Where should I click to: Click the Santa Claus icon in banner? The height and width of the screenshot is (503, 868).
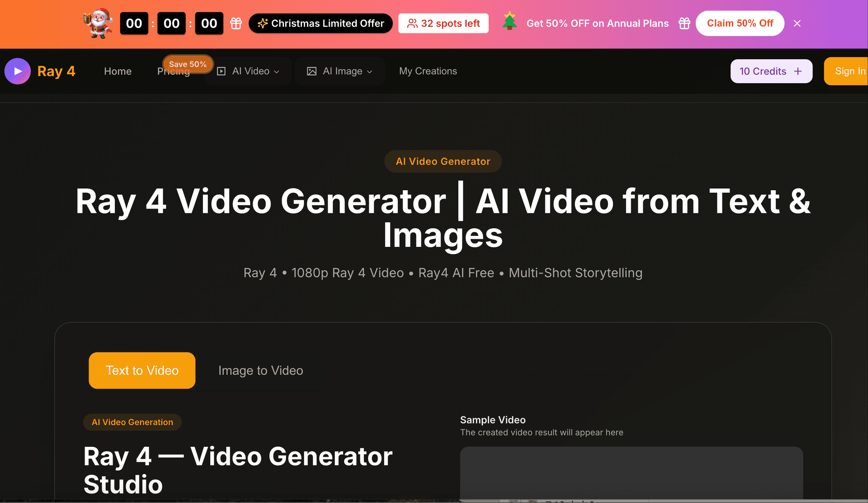(x=98, y=24)
